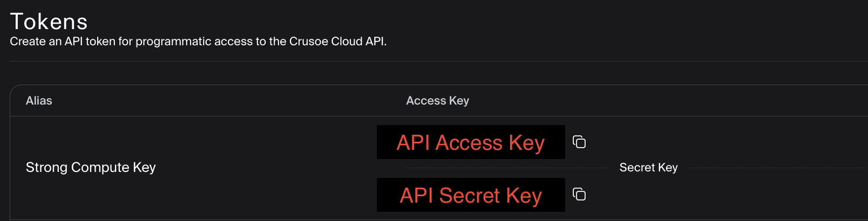Select the Strong Compute Key alias
The height and width of the screenshot is (221, 868).
[x=91, y=168]
